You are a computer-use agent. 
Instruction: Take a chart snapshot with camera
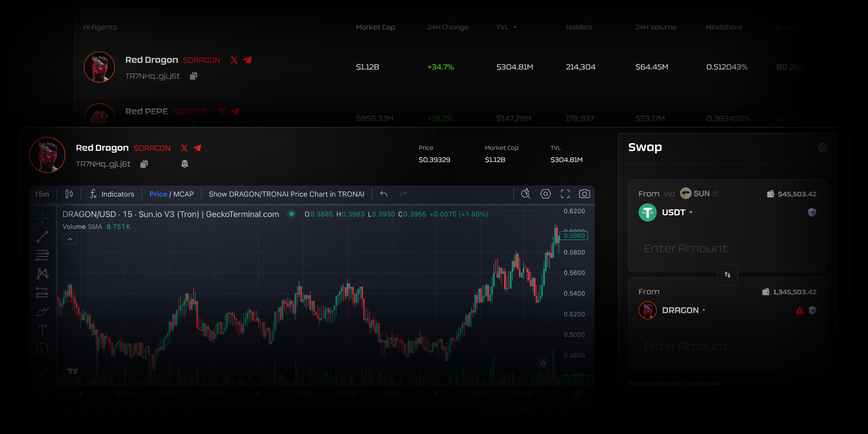coord(584,194)
